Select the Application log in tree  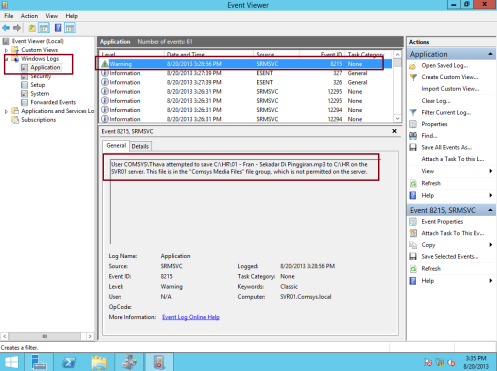(45, 67)
